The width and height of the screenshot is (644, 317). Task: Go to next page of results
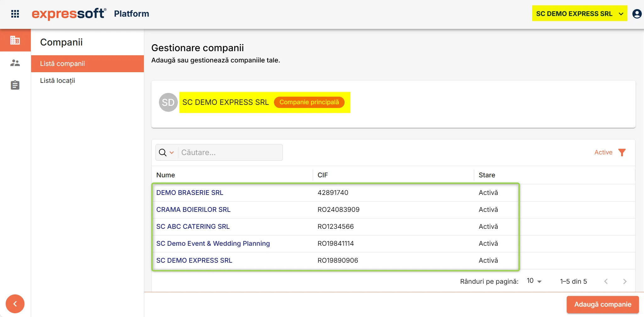625,282
